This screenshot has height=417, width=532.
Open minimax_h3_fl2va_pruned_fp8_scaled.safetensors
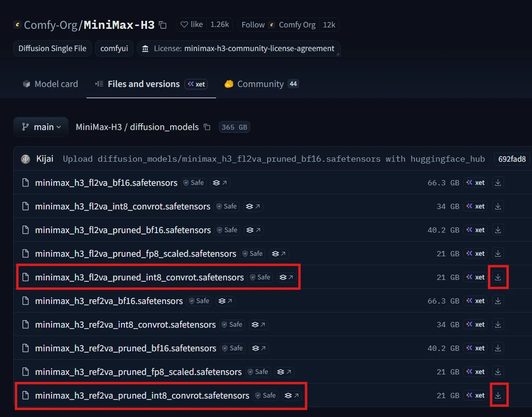(136, 253)
